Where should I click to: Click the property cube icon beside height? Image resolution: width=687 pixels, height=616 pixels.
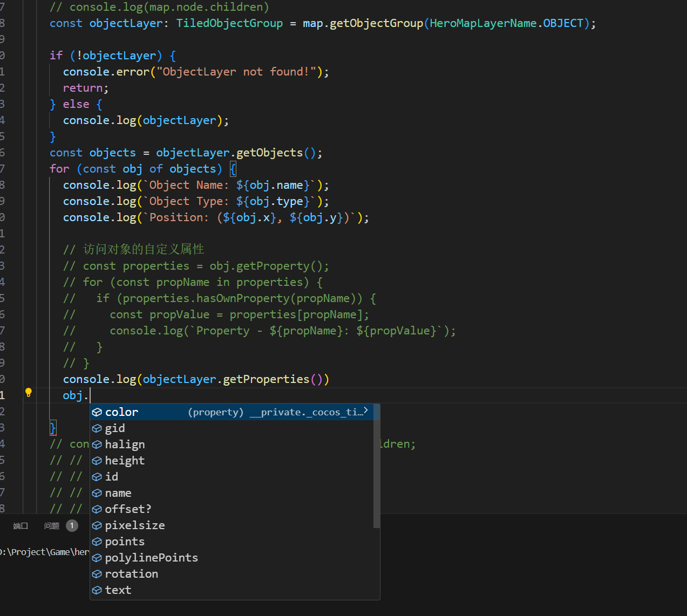tap(97, 461)
